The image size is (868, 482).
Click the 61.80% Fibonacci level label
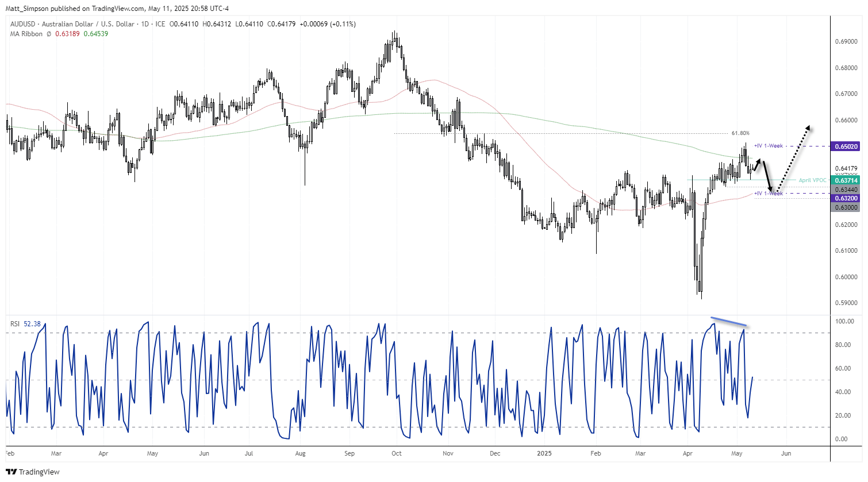click(740, 132)
